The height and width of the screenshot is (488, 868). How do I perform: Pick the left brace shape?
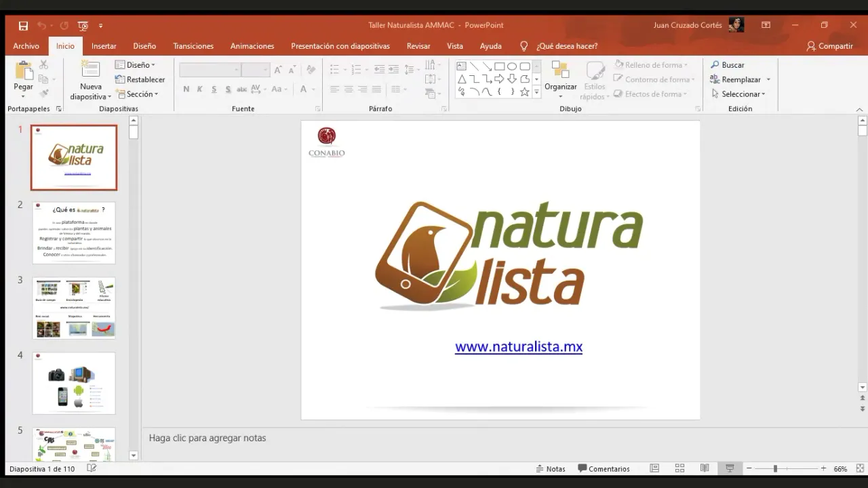point(499,91)
